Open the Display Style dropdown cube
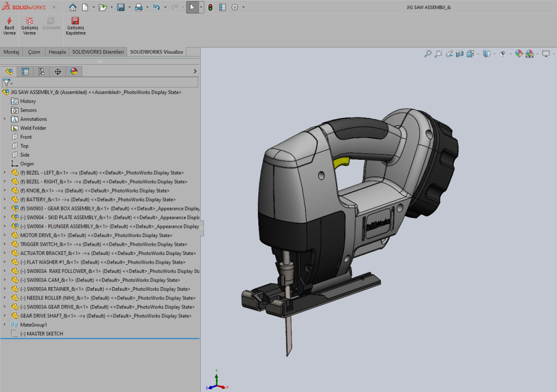The image size is (557, 392). [486, 54]
